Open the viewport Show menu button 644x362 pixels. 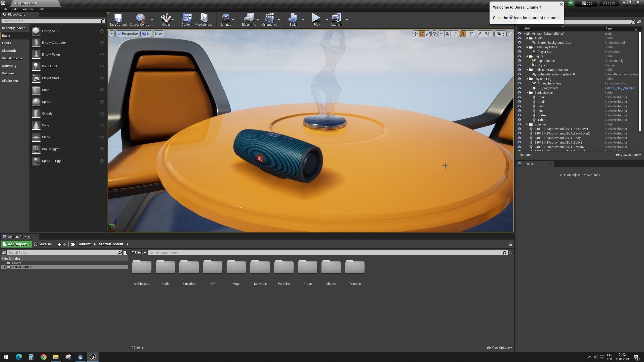(x=159, y=34)
